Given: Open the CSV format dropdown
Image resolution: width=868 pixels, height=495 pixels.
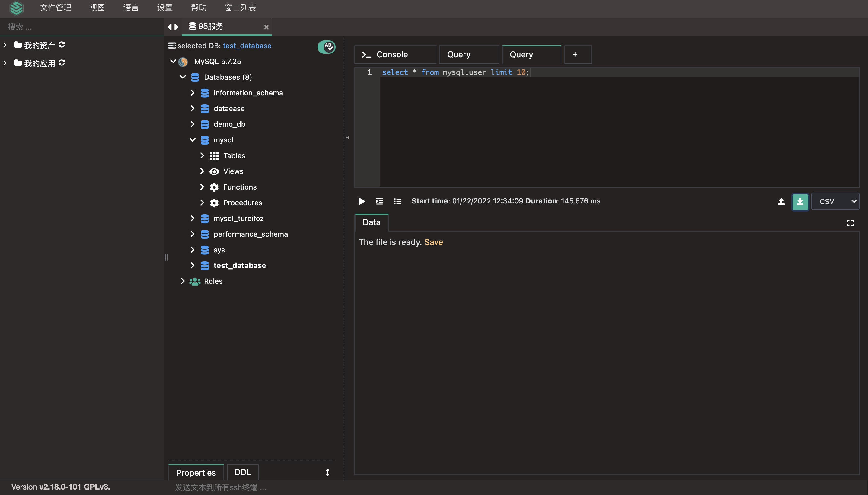Looking at the screenshot, I should coord(835,202).
